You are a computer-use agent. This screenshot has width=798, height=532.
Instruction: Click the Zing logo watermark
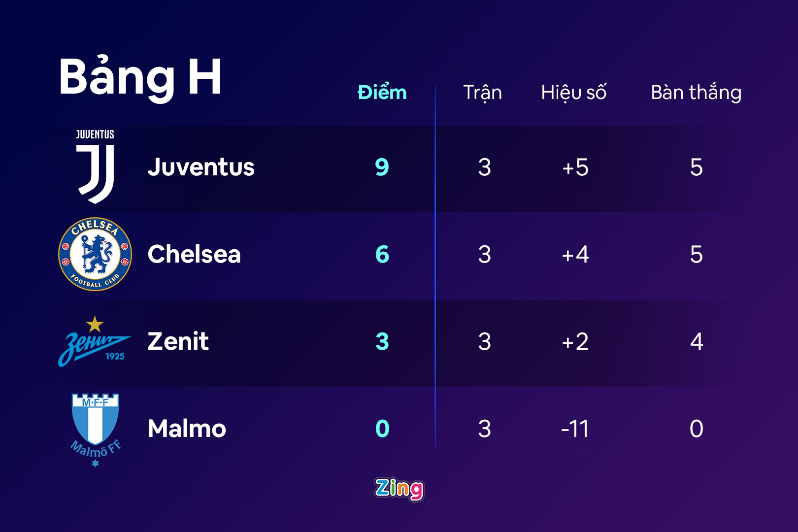[399, 489]
